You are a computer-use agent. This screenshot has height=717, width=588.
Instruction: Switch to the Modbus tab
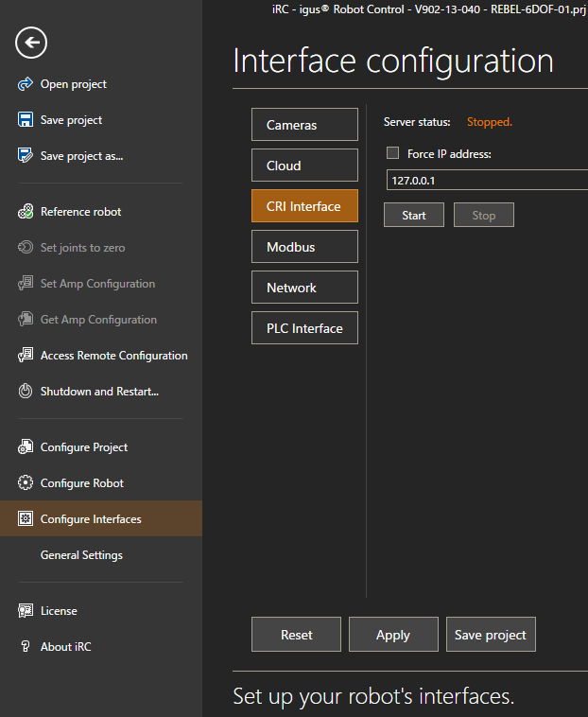(304, 247)
